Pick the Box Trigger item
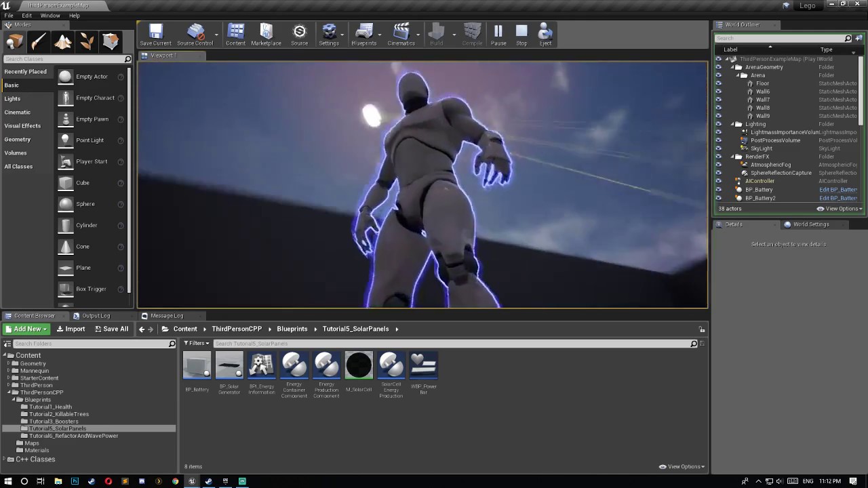 [92, 289]
